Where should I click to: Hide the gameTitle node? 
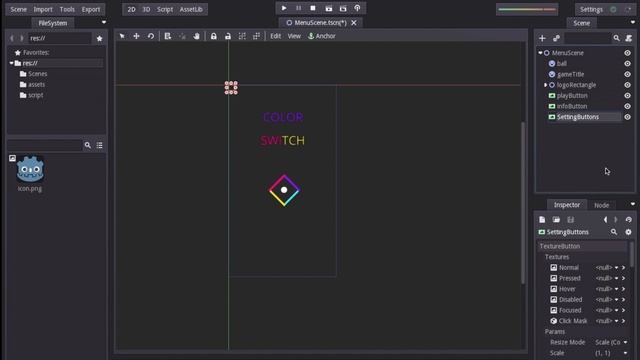(x=627, y=74)
